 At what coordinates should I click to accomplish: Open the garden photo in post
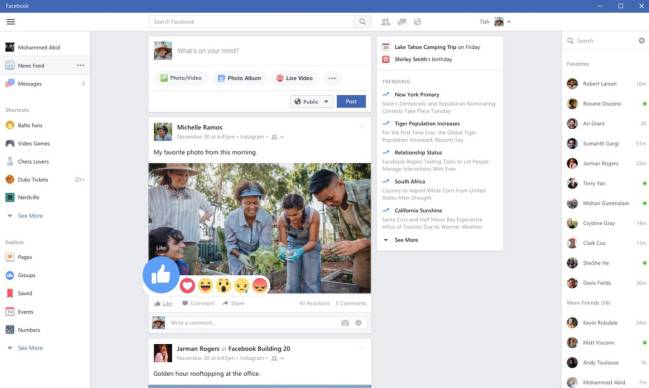point(260,228)
